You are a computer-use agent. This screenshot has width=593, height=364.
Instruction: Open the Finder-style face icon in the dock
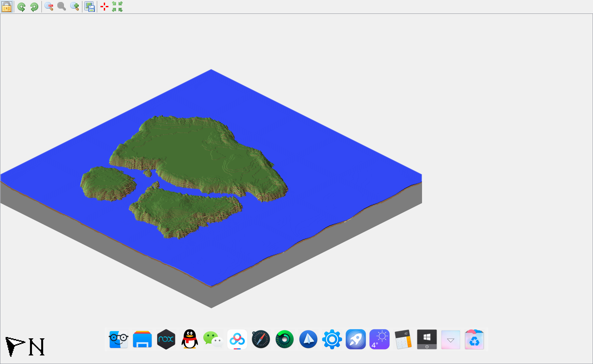[x=119, y=339]
